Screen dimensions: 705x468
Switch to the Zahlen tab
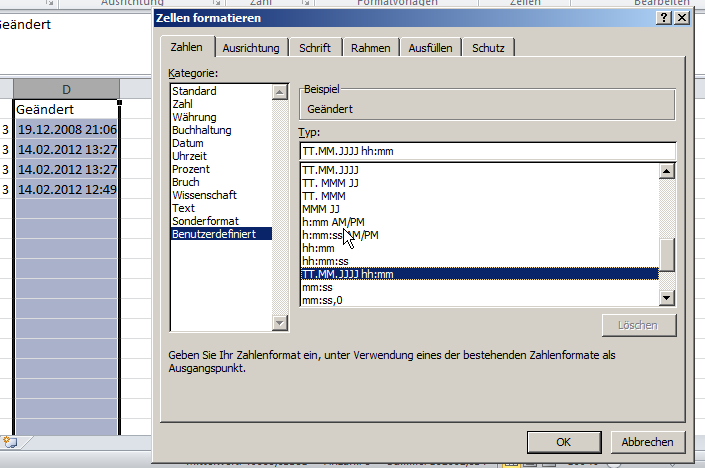pos(187,47)
